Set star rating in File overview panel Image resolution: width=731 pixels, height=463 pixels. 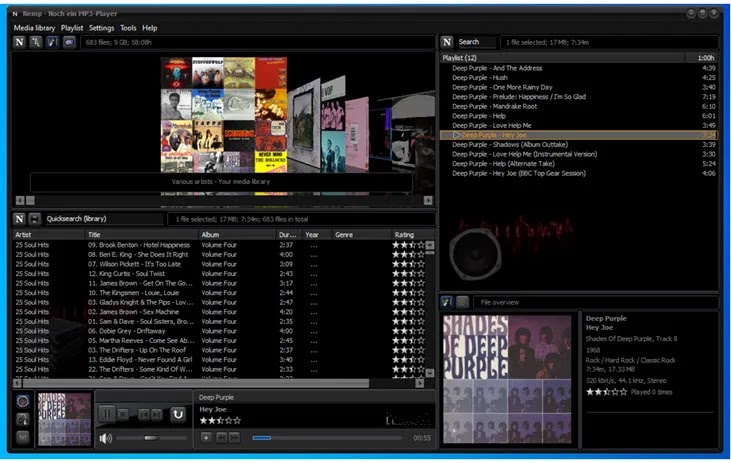click(607, 392)
